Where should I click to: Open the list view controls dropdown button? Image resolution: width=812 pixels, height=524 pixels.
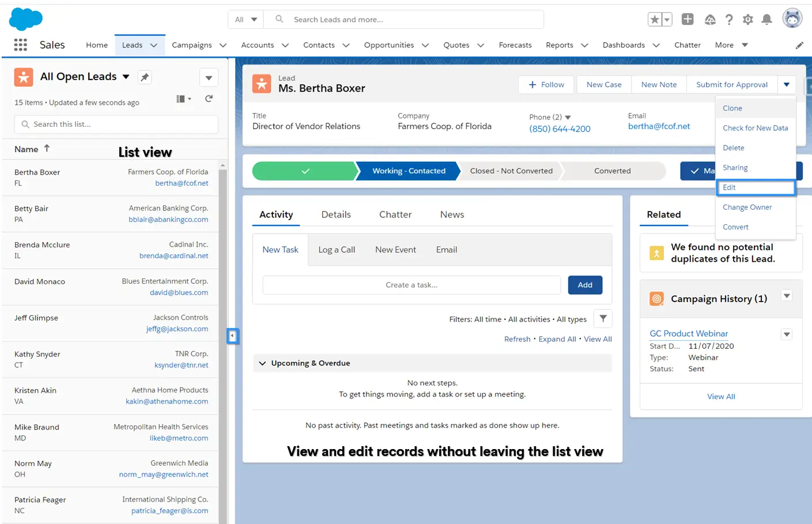(x=209, y=77)
